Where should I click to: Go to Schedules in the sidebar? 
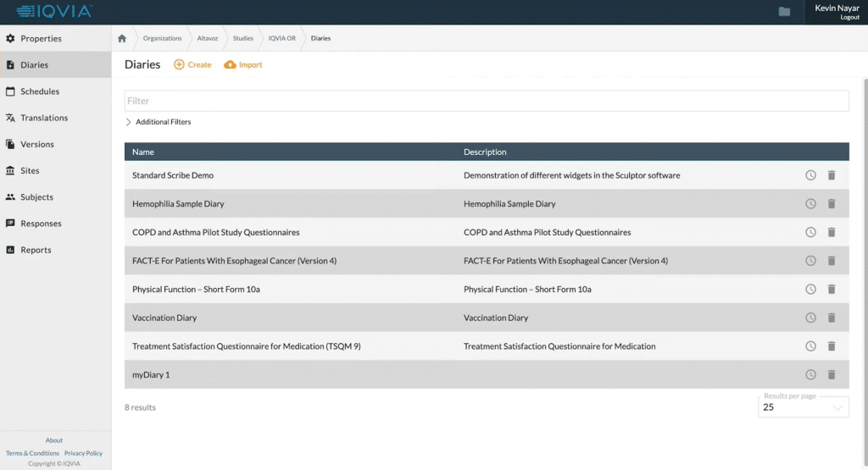click(55, 91)
